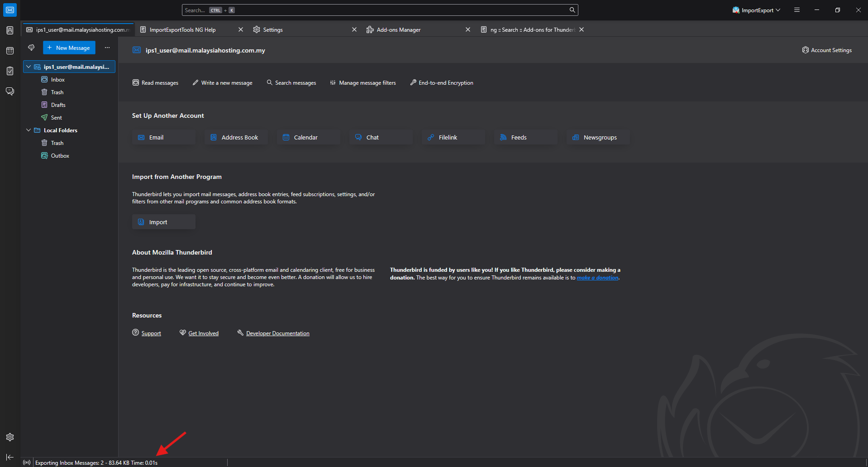This screenshot has width=868, height=467.
Task: Collapse the Local Folders tree
Action: (x=29, y=130)
